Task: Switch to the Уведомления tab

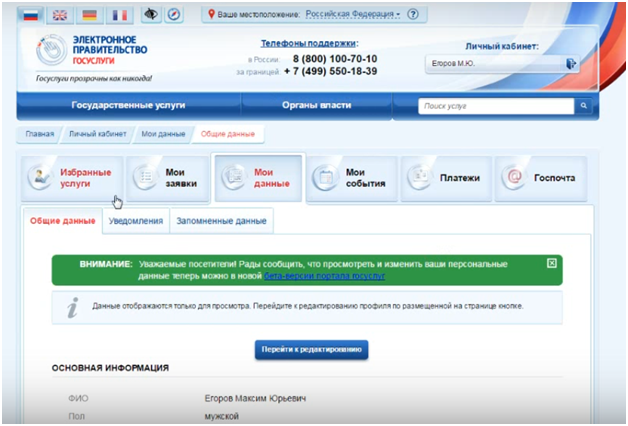Action: click(x=135, y=220)
